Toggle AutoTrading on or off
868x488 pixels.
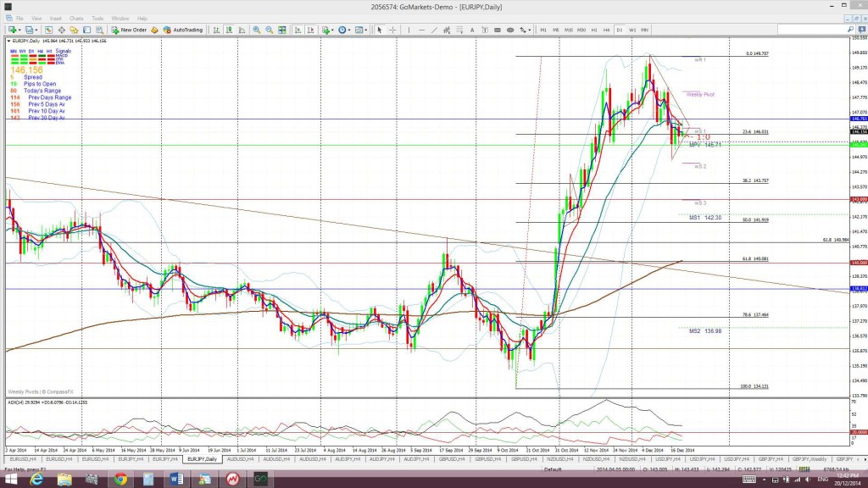[182, 30]
